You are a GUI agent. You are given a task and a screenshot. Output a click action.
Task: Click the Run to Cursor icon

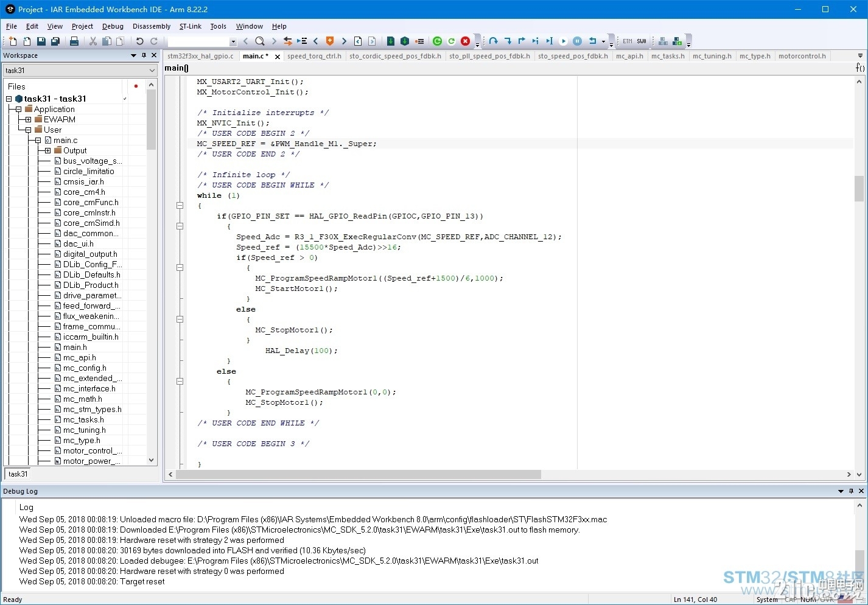click(x=550, y=41)
